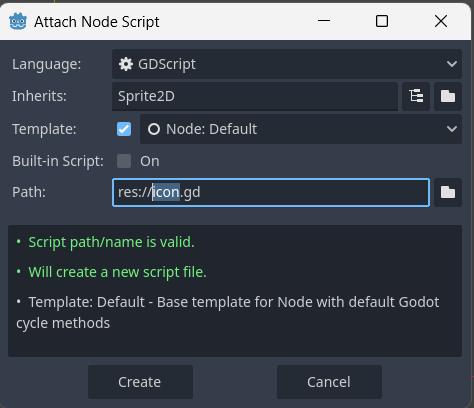
Task: Click the Inherits Sprite2D text field
Action: [255, 96]
